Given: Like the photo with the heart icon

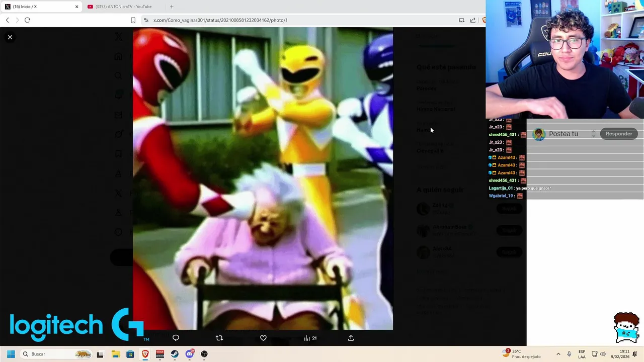Looking at the screenshot, I should pyautogui.click(x=263, y=338).
